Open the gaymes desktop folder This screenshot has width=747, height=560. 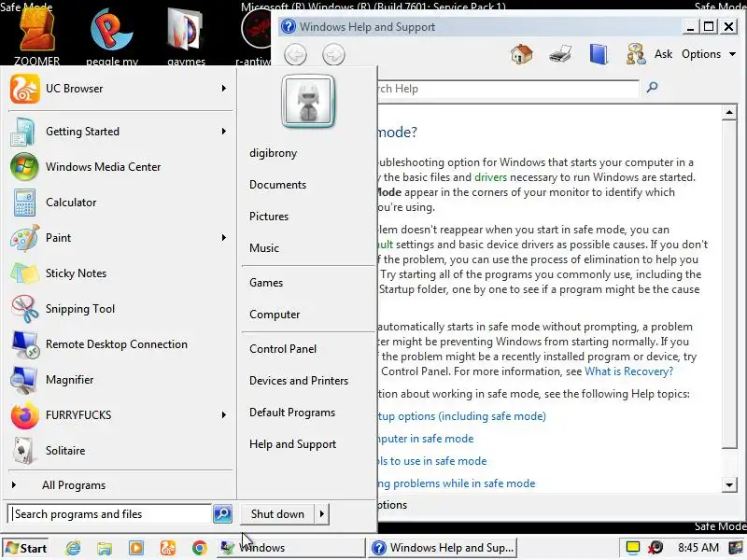pos(186,35)
